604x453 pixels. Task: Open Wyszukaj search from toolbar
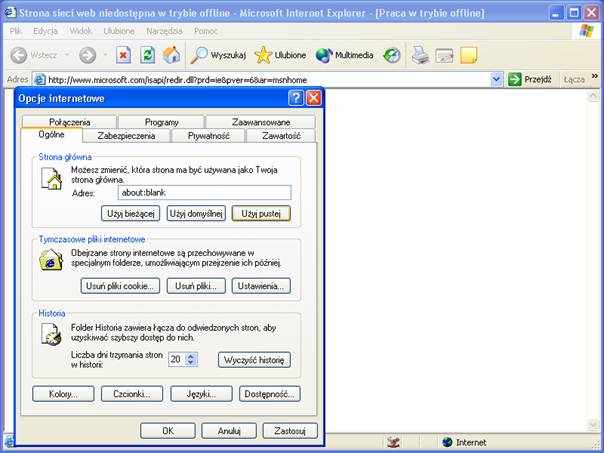click(218, 55)
